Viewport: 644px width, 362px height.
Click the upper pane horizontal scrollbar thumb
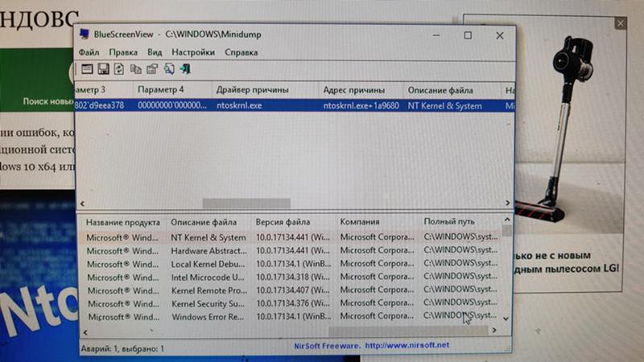pyautogui.click(x=246, y=204)
